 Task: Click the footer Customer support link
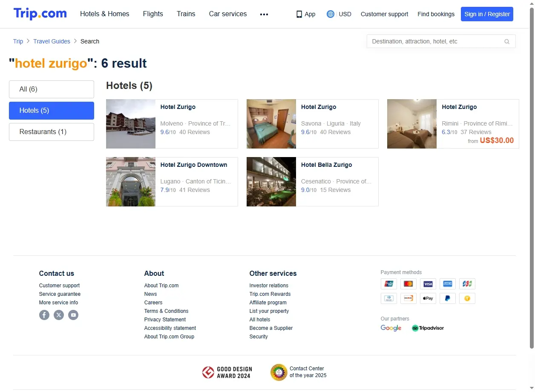click(59, 286)
